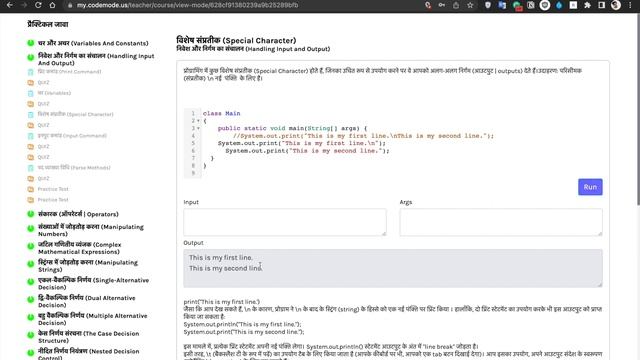Open the Google Translate extension icon

coord(502,5)
